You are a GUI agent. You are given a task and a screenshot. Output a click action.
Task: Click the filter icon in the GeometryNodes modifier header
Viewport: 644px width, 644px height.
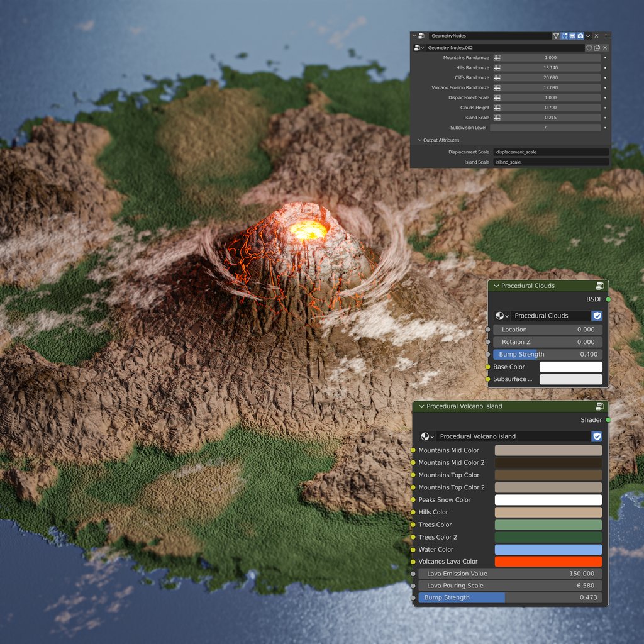[556, 36]
